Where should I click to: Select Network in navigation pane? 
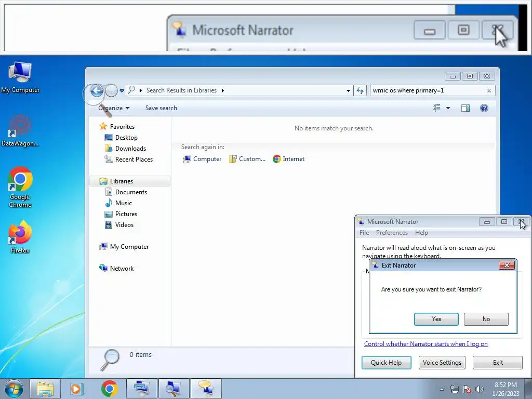click(x=116, y=269)
